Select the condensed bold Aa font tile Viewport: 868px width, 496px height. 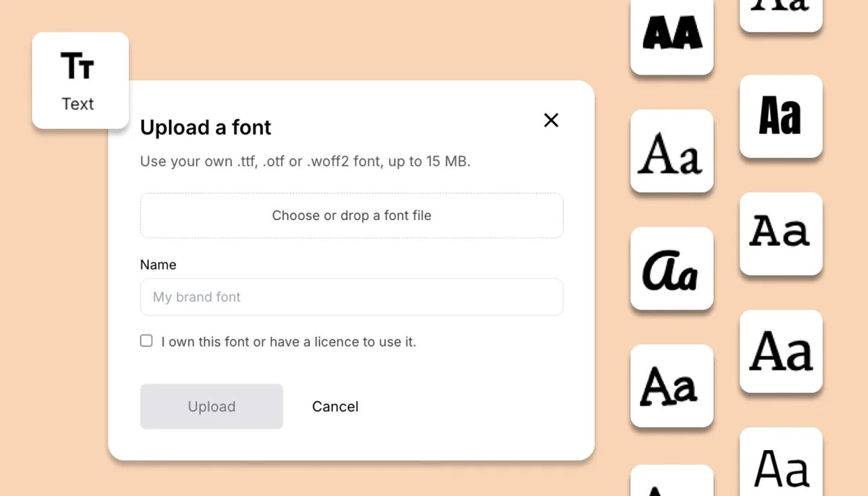tap(781, 116)
